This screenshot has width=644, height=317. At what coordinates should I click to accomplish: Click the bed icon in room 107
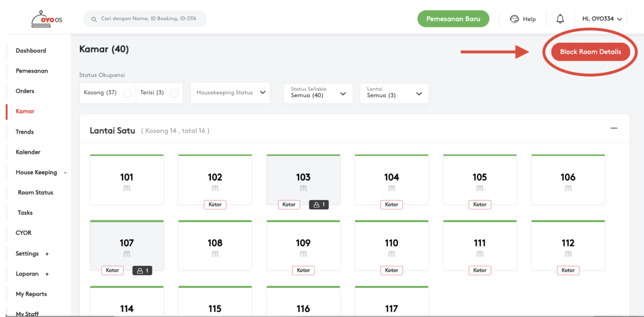[x=127, y=254]
